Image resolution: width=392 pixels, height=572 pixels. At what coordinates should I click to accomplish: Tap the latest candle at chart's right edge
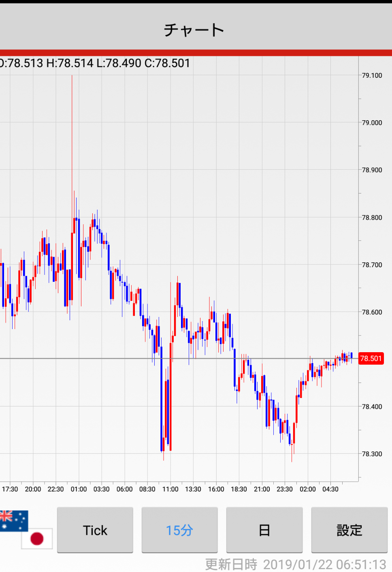coord(352,356)
